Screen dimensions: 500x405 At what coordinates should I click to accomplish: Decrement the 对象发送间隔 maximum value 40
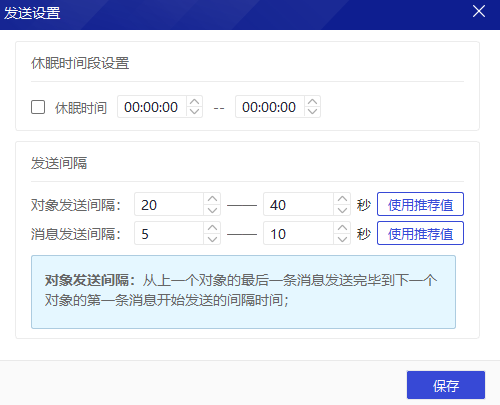(342, 210)
